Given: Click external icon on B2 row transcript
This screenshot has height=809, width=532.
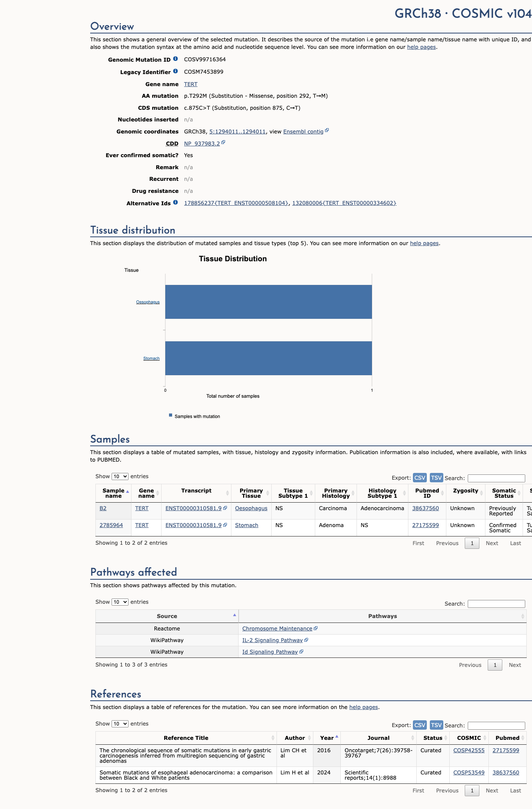Looking at the screenshot, I should click(x=225, y=508).
